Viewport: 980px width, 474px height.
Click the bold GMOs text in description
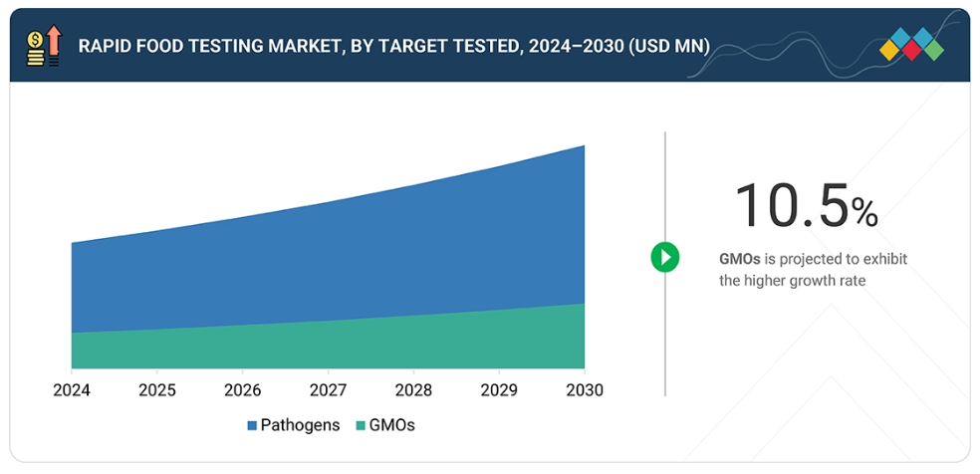(739, 259)
